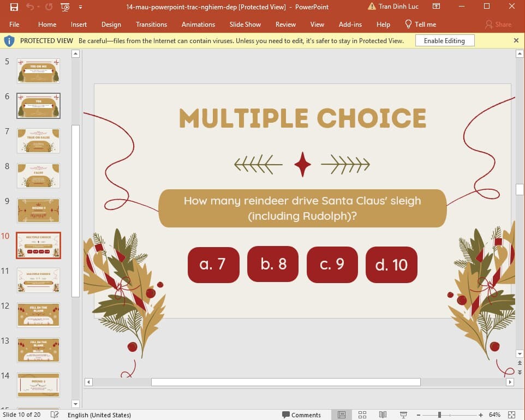Click the Undo arrow icon
525x420 pixels.
(x=29, y=7)
